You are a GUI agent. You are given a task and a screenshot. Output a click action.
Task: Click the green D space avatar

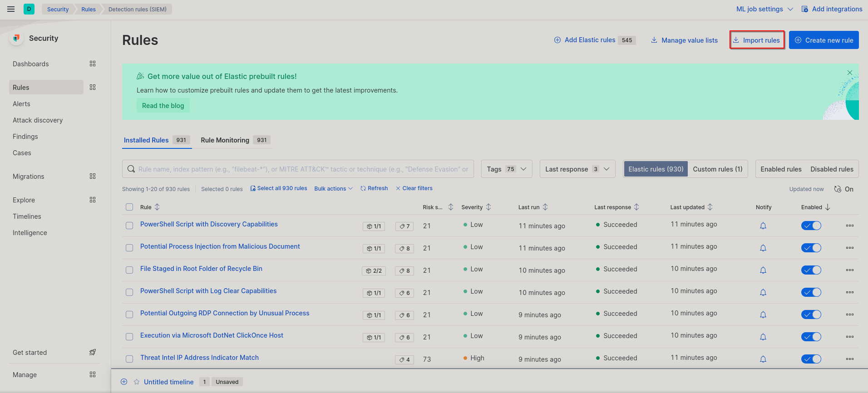pyautogui.click(x=29, y=9)
